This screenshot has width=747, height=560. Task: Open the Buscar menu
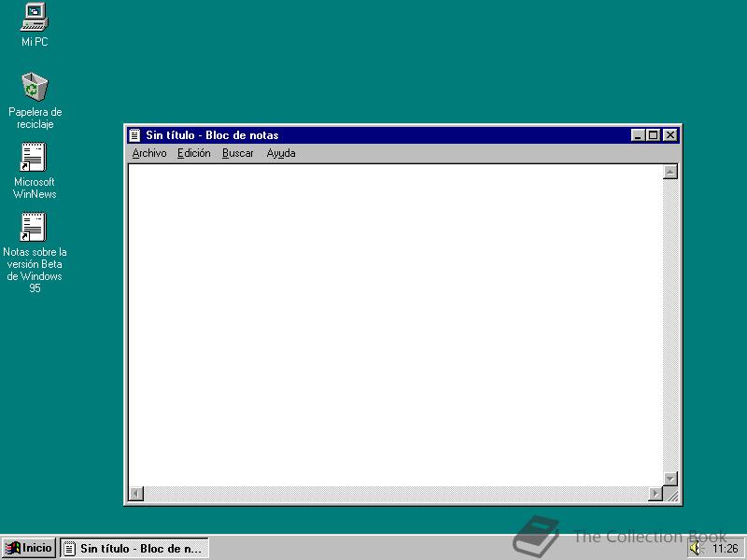point(238,153)
